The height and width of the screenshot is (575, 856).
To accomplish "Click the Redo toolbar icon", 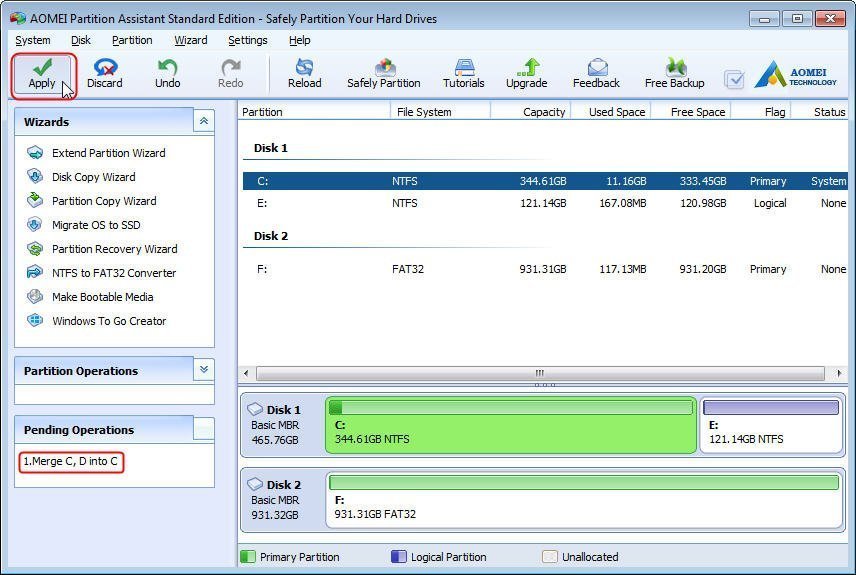I will [x=230, y=74].
